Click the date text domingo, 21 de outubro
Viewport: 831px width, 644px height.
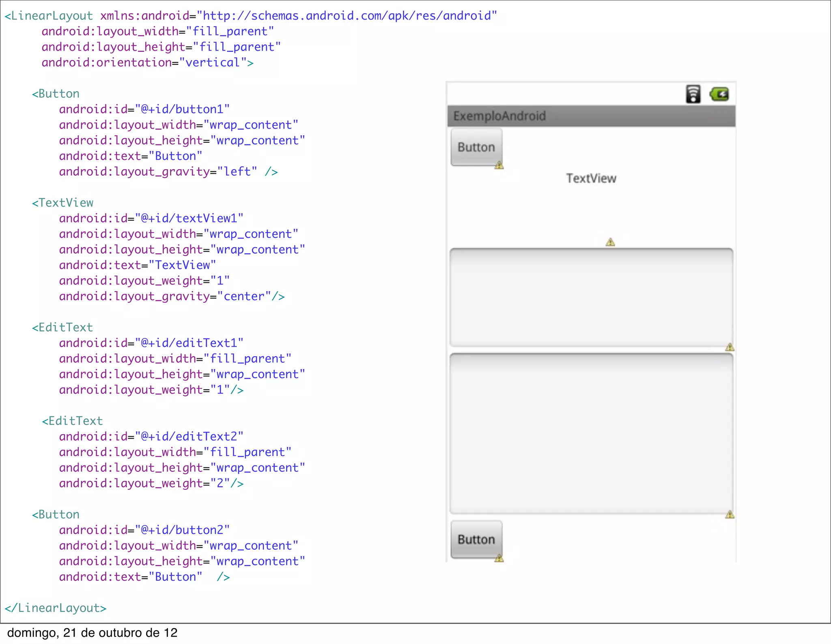pos(93,633)
